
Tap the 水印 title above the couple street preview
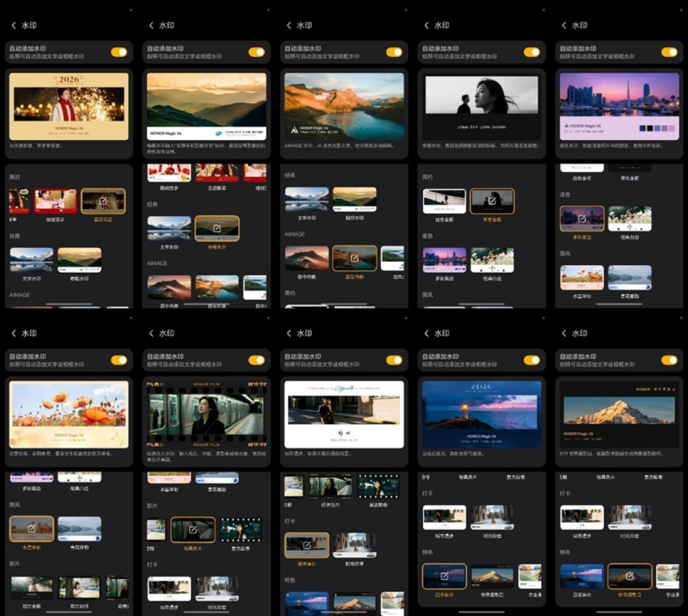tap(304, 333)
